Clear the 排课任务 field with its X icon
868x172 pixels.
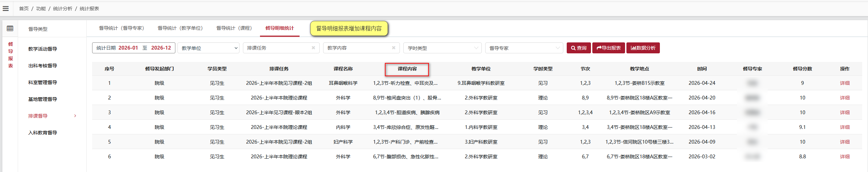313,48
